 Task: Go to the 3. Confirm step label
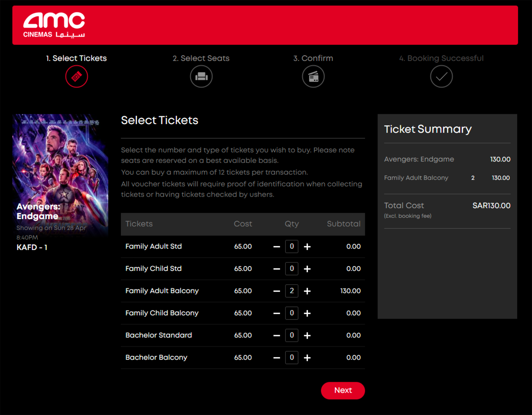tap(313, 58)
